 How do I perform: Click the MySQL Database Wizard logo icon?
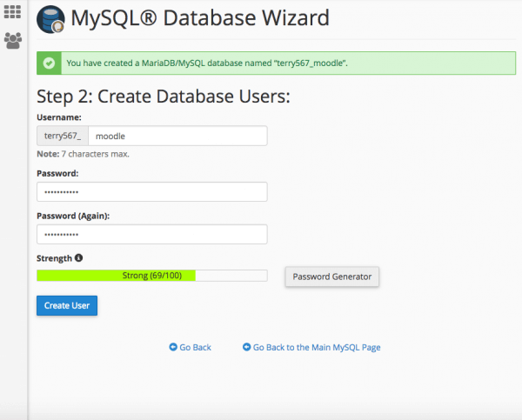point(50,19)
